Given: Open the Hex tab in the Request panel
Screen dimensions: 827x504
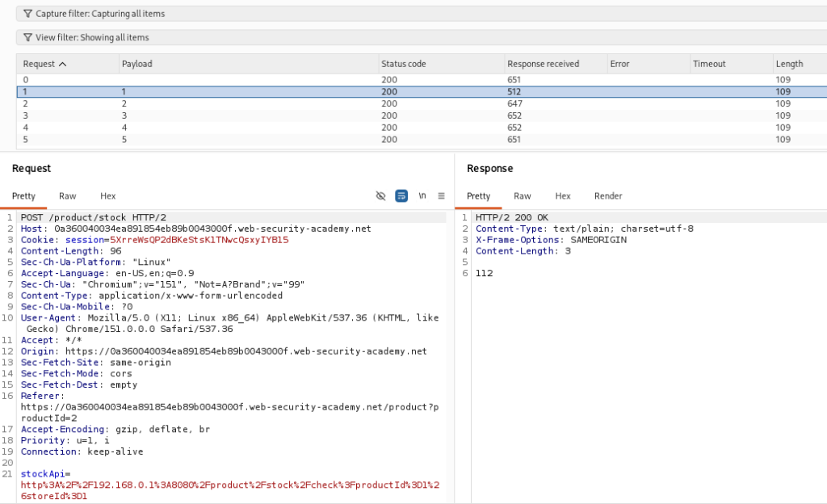Looking at the screenshot, I should click(x=108, y=196).
